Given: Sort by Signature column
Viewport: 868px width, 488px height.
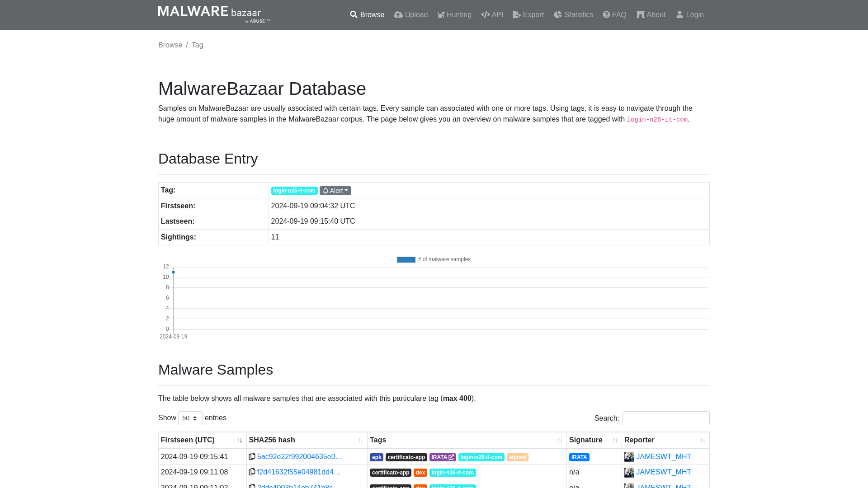Looking at the screenshot, I should (594, 440).
